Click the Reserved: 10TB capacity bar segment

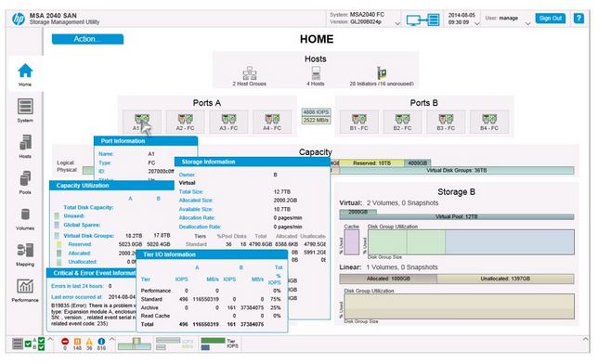pyautogui.click(x=371, y=162)
